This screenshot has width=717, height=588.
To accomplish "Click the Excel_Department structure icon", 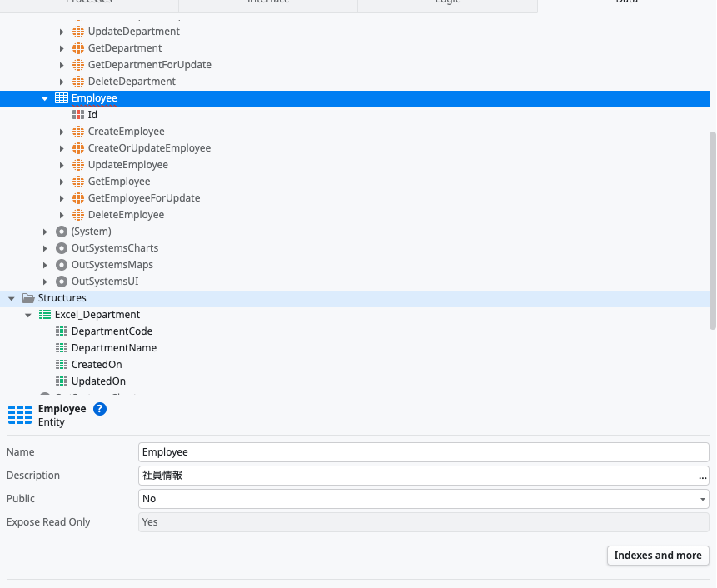I will click(45, 315).
